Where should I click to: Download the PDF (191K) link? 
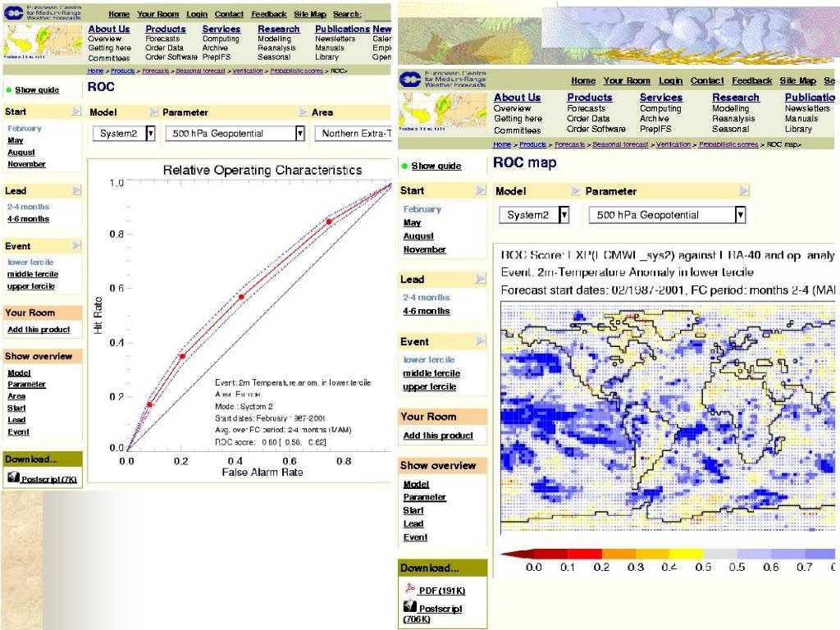[x=442, y=591]
